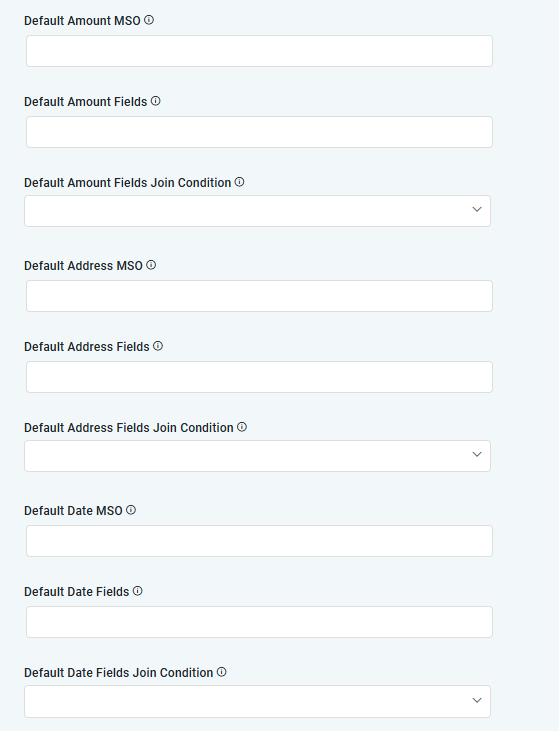The height and width of the screenshot is (731, 559).
Task: Open Default Address Fields Join Condition dropdown
Action: [257, 456]
